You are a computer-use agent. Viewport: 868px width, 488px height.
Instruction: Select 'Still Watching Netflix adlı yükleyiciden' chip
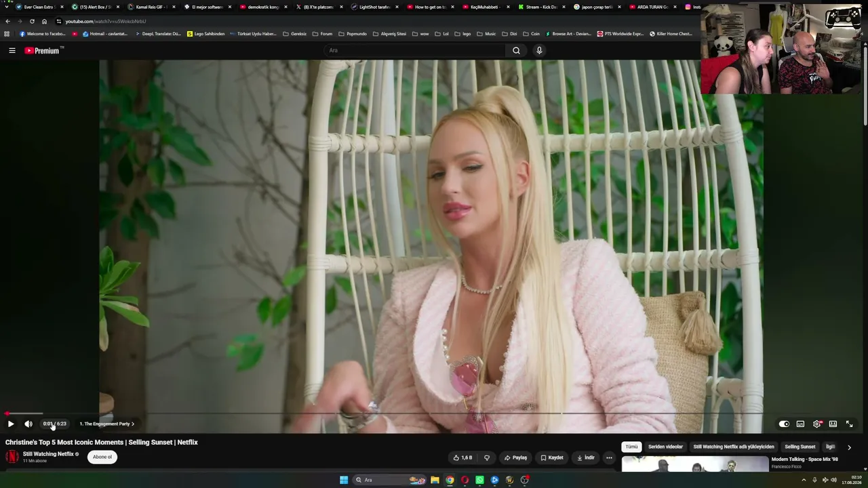734,447
